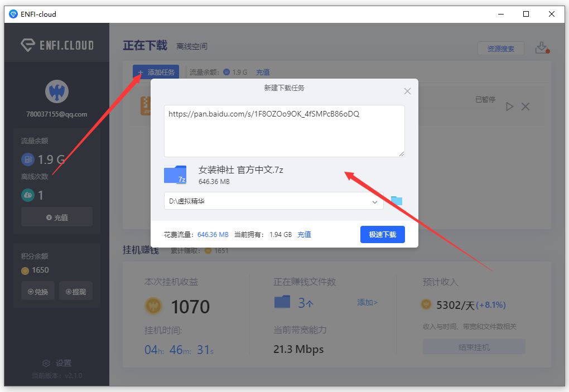
Task: Click the 提现 button under 积分余额
Action: pos(76,291)
